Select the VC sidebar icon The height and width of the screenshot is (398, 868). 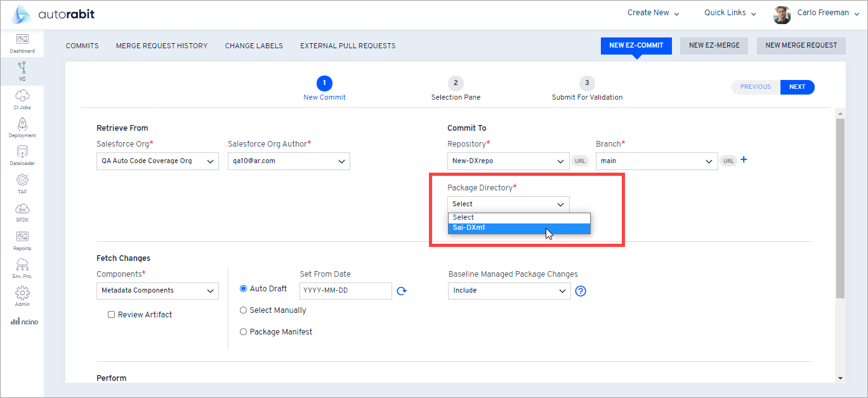tap(22, 70)
